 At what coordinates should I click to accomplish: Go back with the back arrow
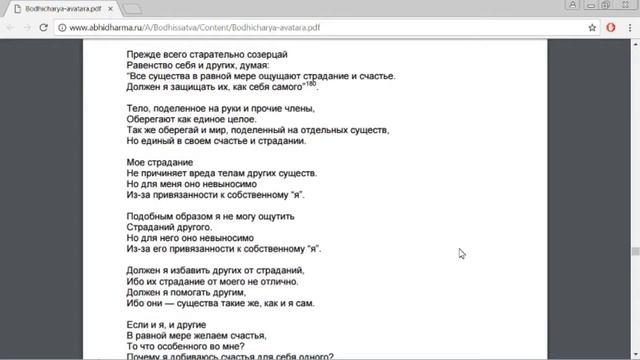pos(10,28)
